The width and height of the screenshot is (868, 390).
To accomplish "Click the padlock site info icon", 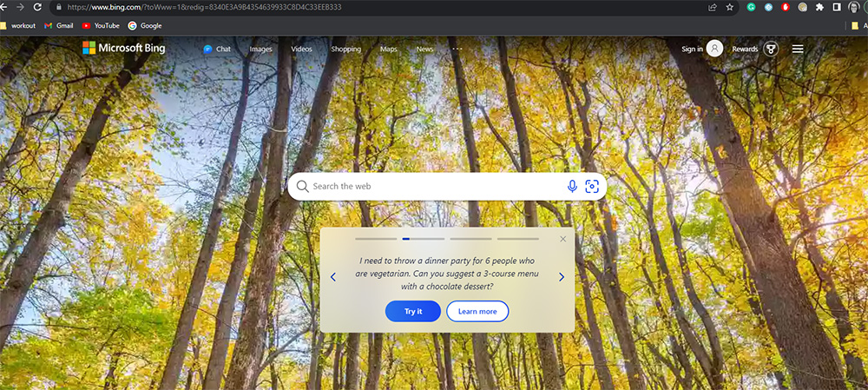I will pyautogui.click(x=59, y=7).
